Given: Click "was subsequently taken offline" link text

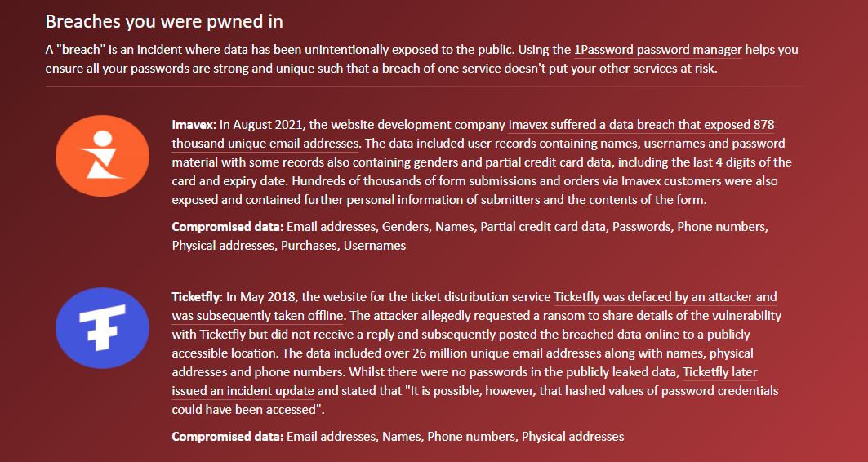Looking at the screenshot, I should 257,316.
